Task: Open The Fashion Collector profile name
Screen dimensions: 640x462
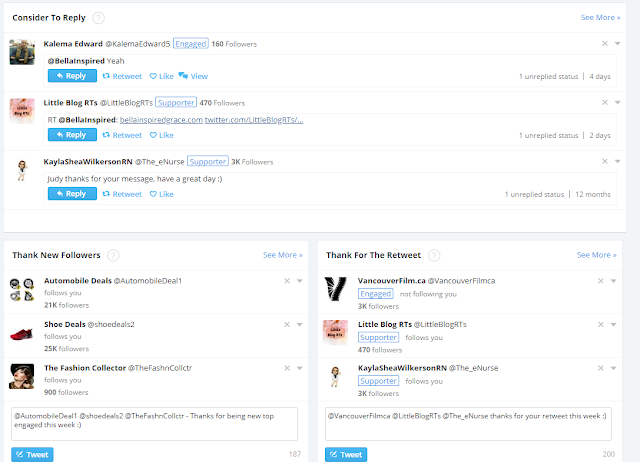Action: coord(85,368)
